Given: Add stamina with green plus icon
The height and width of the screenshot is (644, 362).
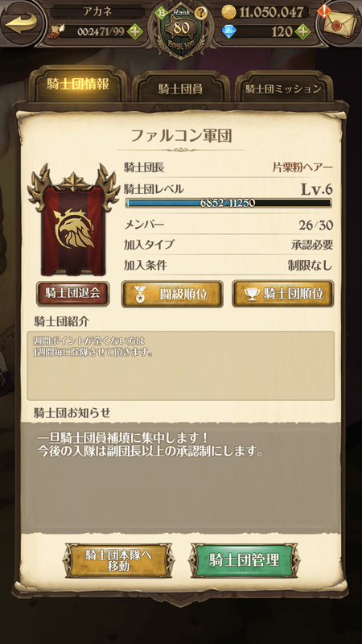Looking at the screenshot, I should pyautogui.click(x=135, y=31).
